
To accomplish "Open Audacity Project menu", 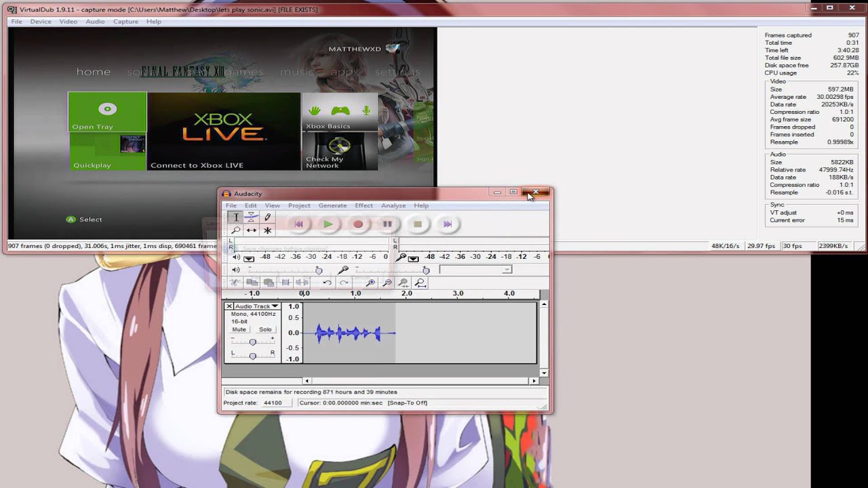I will click(x=299, y=205).
